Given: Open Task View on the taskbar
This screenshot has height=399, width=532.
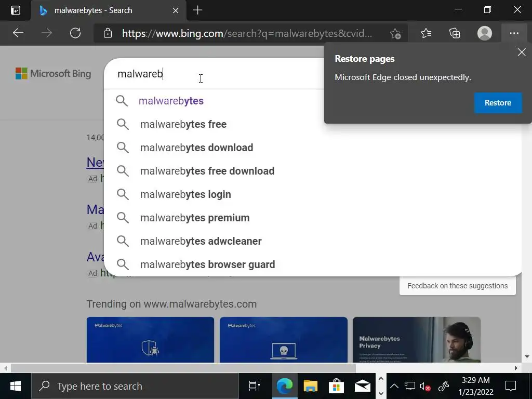Looking at the screenshot, I should pos(255,386).
